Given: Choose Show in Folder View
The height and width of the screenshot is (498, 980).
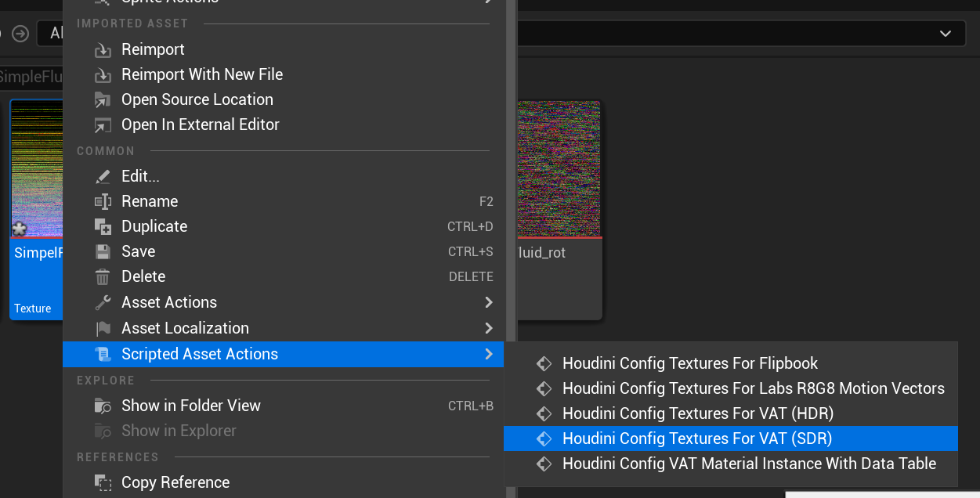Looking at the screenshot, I should click(x=284, y=406).
